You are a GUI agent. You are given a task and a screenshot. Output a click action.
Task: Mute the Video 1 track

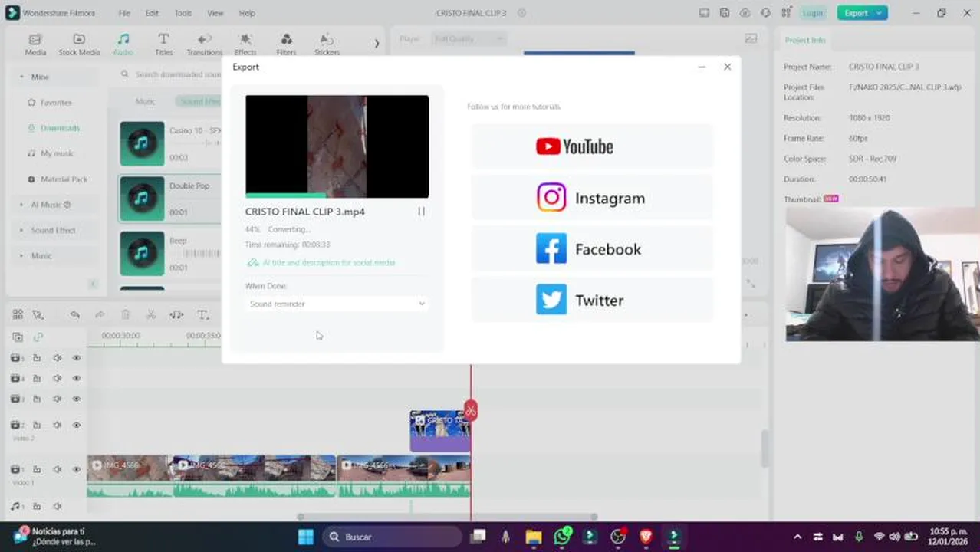(57, 469)
